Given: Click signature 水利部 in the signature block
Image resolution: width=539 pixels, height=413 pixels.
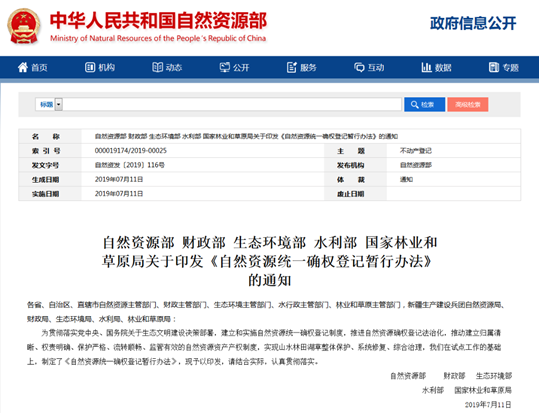Looking at the screenshot, I should [433, 390].
